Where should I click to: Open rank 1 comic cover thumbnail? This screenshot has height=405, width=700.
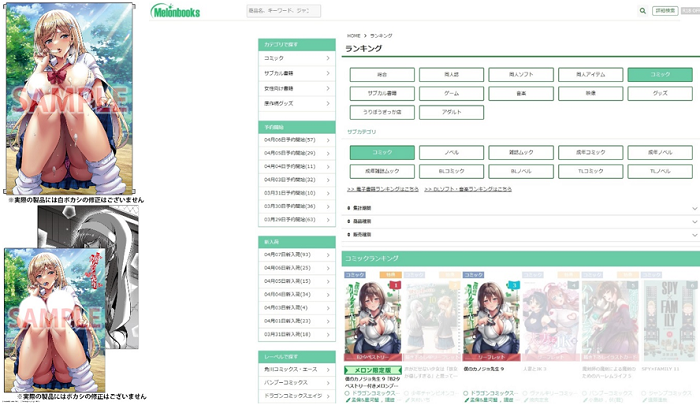373,320
